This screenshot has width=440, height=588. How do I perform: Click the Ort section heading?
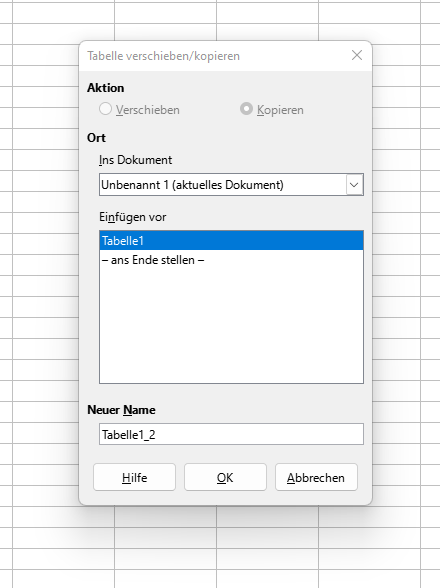point(96,138)
